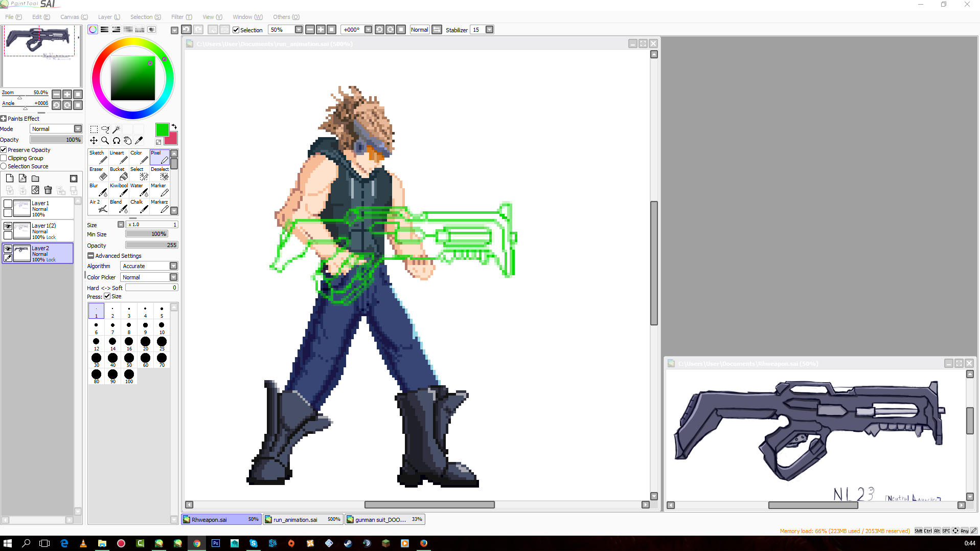Open Photoshop from the taskbar
This screenshot has height=551, width=980.
tap(216, 543)
